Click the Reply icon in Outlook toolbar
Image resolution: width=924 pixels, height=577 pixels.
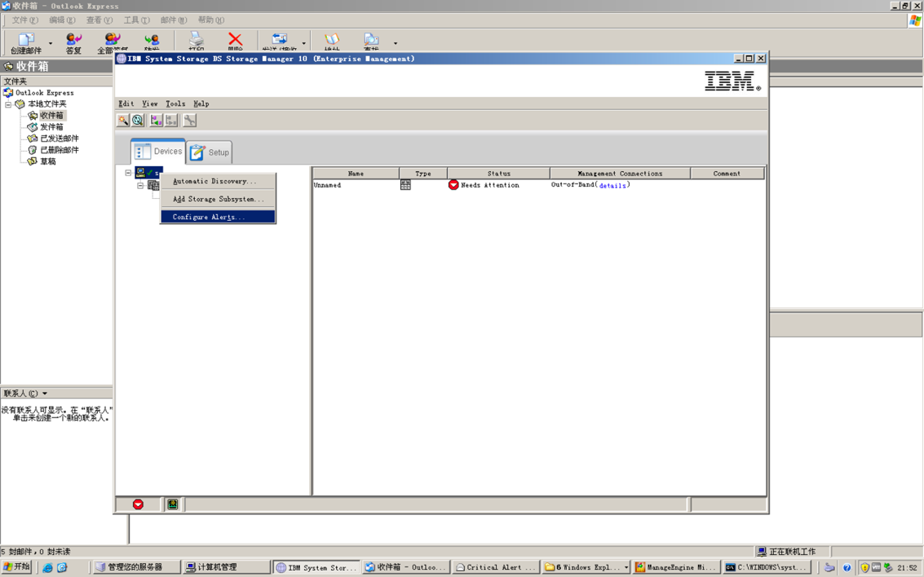(73, 39)
